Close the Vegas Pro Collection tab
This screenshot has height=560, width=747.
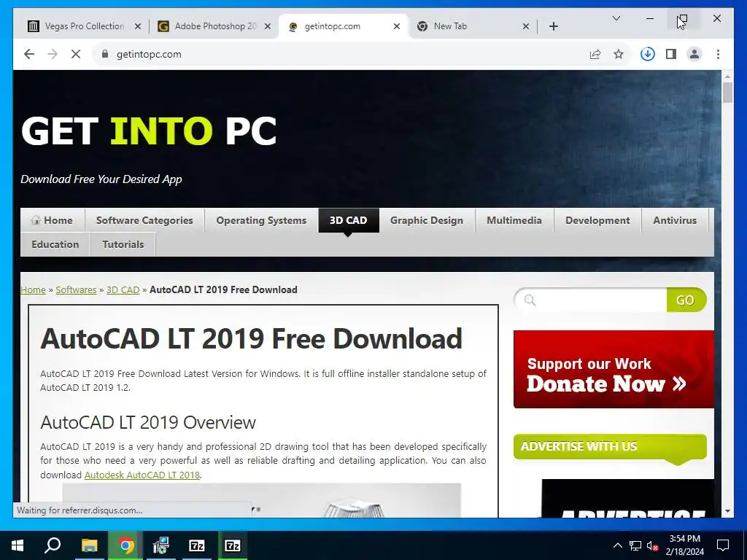tap(138, 26)
